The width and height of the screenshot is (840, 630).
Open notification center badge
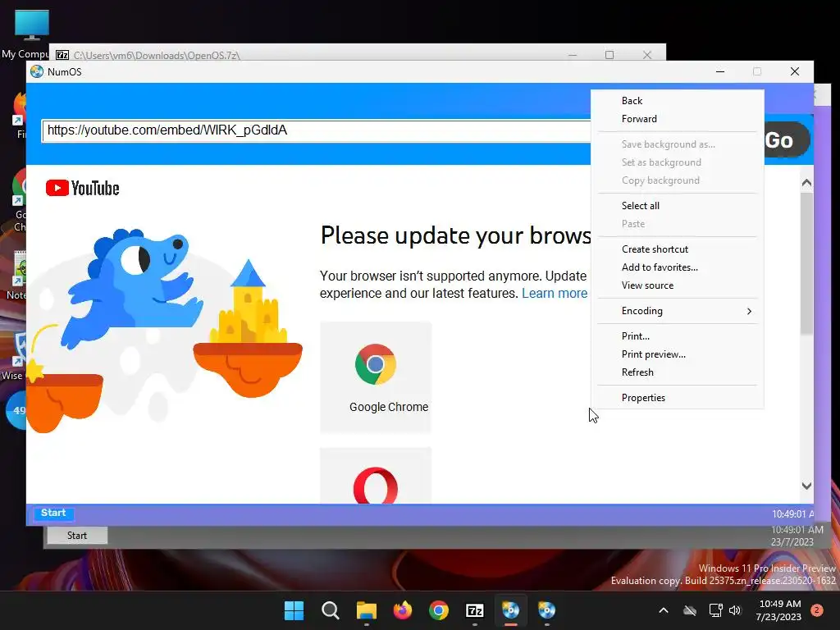(817, 610)
